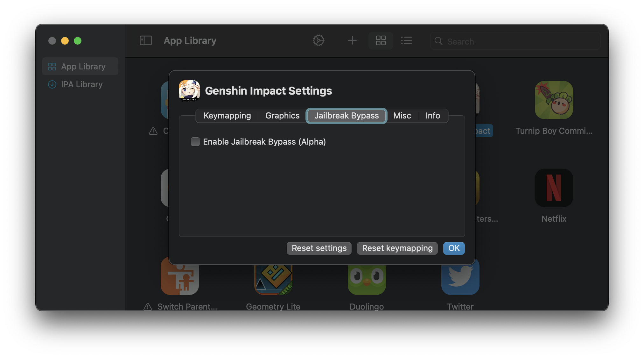
Task: Open the Info tab in settings
Action: (x=433, y=116)
